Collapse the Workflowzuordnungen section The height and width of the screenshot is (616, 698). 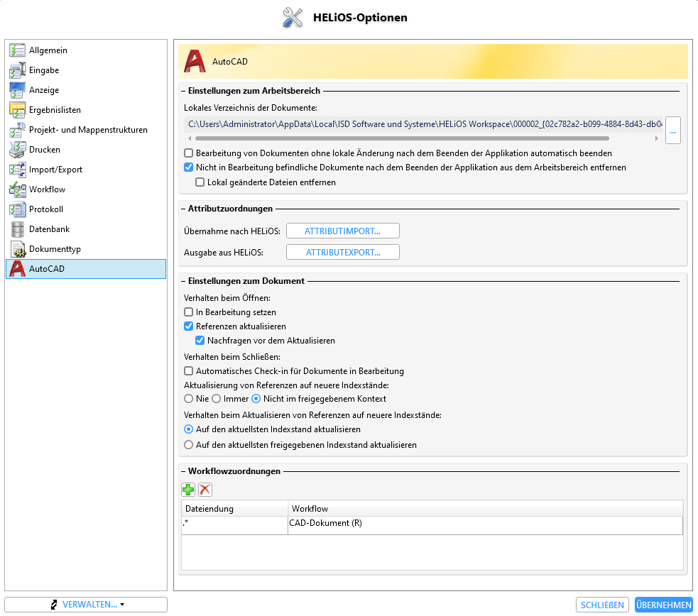pos(183,471)
